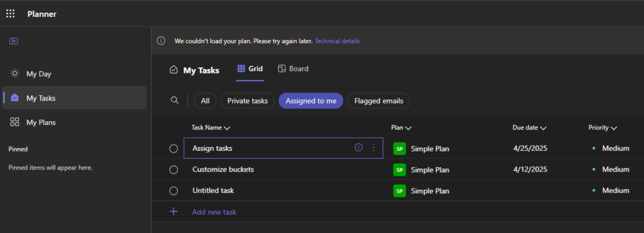Screen dimensions: 644x233
Task: Click Medium priority of Assign tasks
Action: tap(616, 148)
